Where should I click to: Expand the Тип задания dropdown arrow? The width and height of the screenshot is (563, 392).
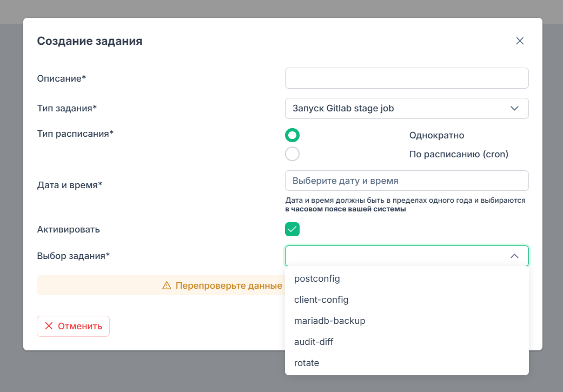pos(514,109)
